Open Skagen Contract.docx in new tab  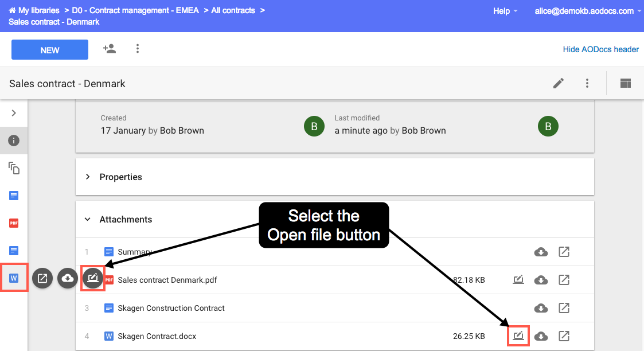click(x=564, y=336)
